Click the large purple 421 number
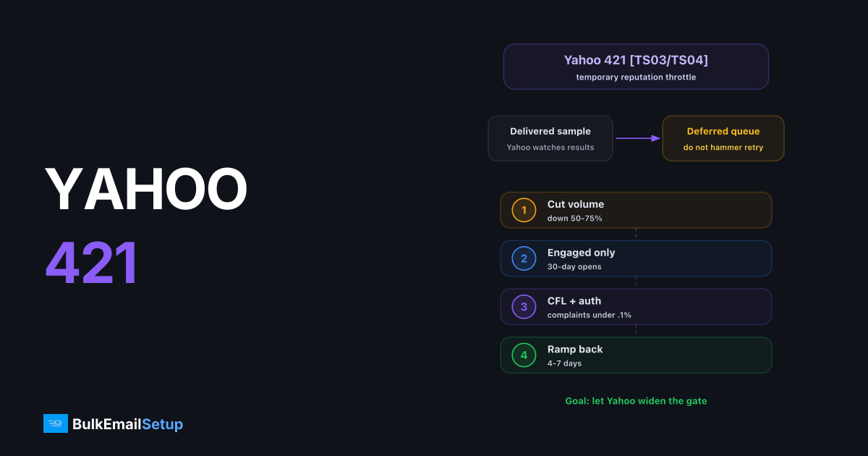Viewport: 868px width, 456px height. pyautogui.click(x=92, y=263)
